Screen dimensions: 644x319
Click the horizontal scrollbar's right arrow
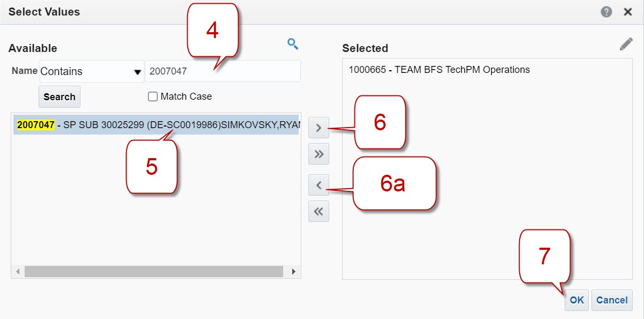point(294,272)
